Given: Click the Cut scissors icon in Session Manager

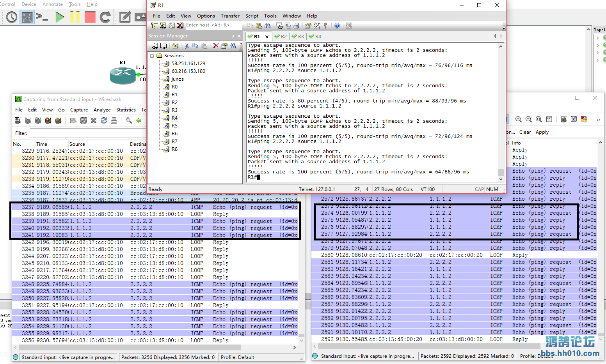Looking at the screenshot, I should point(187,46).
